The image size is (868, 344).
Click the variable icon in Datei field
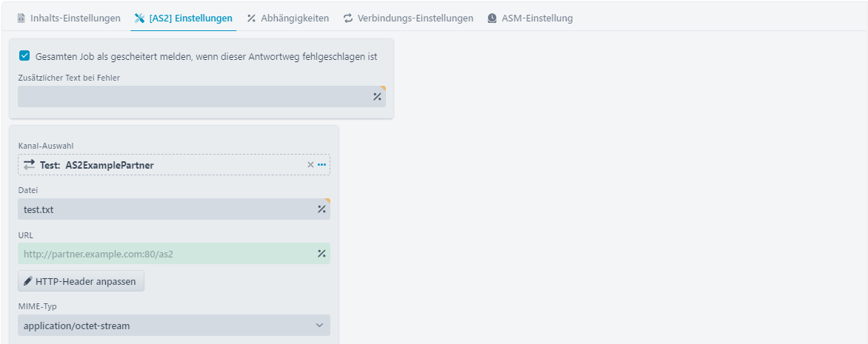coord(321,209)
